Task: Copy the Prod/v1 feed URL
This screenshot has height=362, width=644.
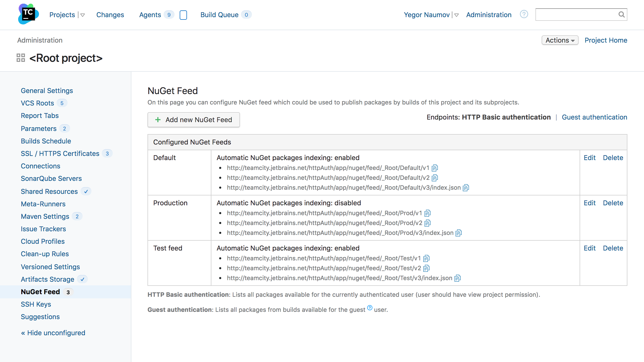Action: point(427,213)
